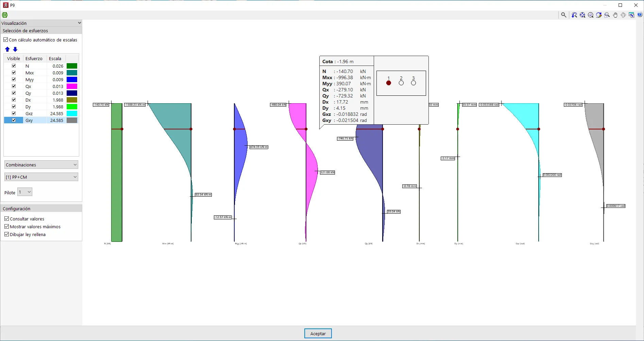Uncheck visibility of Gxz effort
644x341 pixels.
tap(14, 113)
